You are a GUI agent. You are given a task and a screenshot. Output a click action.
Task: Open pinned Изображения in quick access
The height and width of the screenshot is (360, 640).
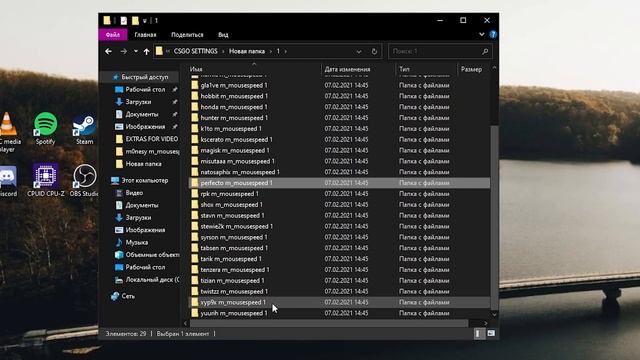145,127
